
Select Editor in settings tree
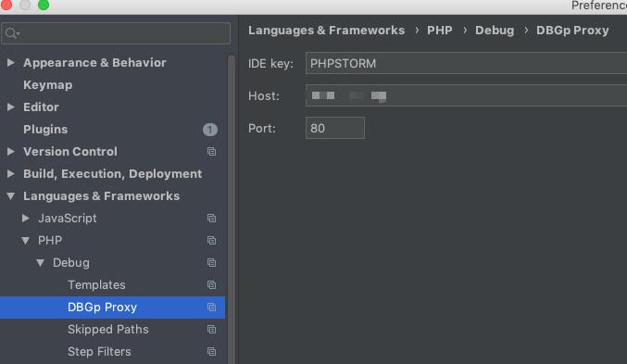coord(41,107)
